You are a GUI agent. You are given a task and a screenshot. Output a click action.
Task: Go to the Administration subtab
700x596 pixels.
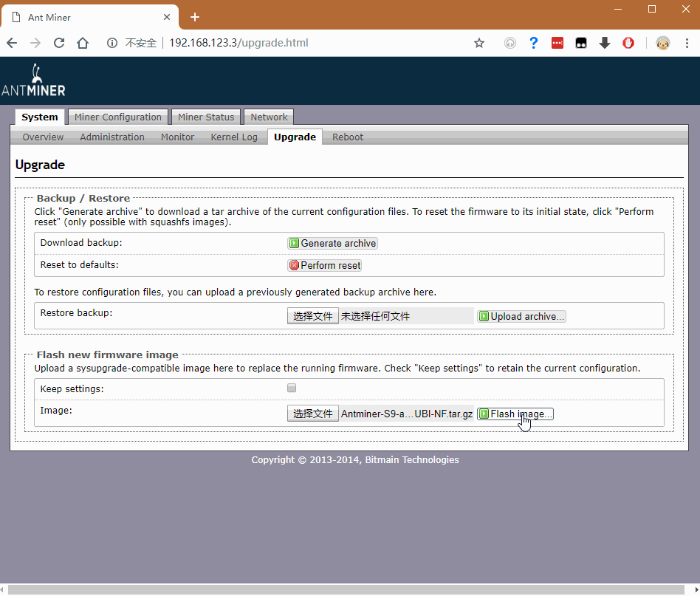[x=112, y=137]
